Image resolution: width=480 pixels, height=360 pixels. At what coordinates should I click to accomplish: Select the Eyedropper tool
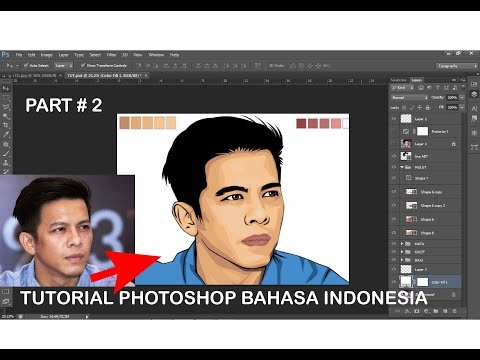[6, 135]
